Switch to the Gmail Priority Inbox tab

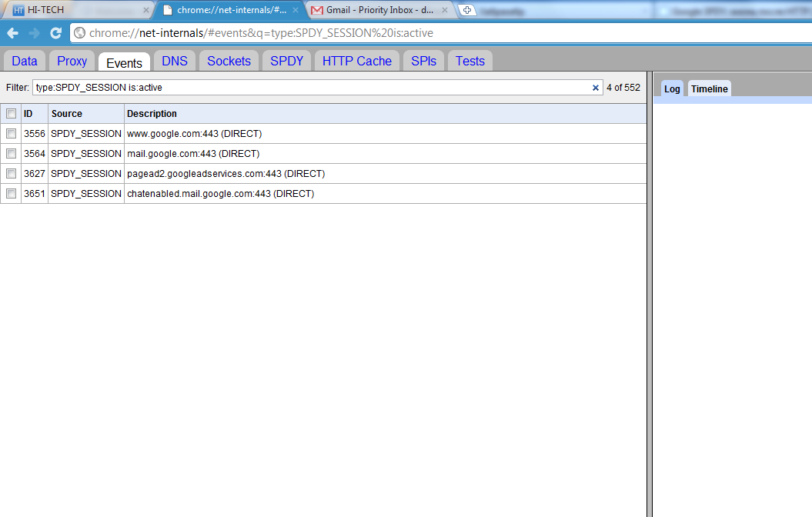click(375, 10)
